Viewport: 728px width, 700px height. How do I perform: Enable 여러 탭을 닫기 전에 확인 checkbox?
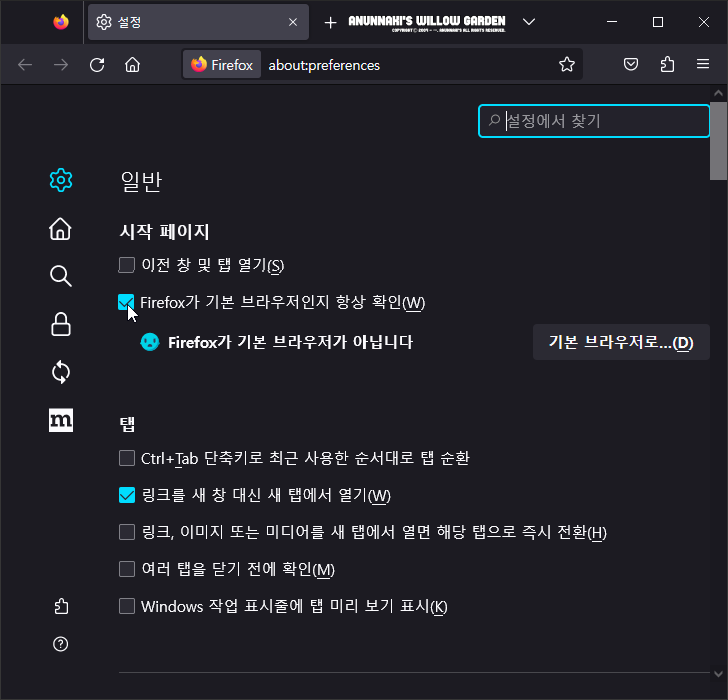127,569
